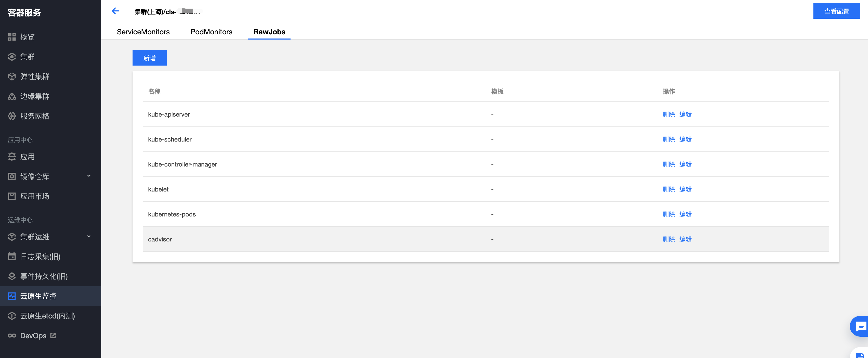The height and width of the screenshot is (358, 868).
Task: Open 云原生etcd(内测) sidebar item
Action: tap(48, 316)
